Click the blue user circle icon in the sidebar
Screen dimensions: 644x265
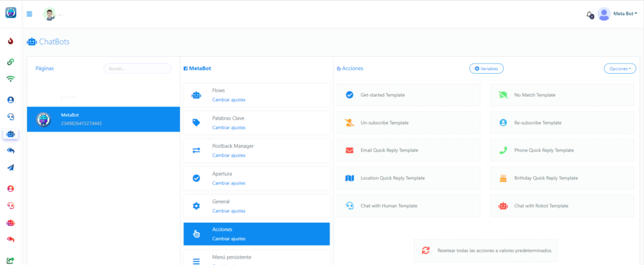[11, 99]
